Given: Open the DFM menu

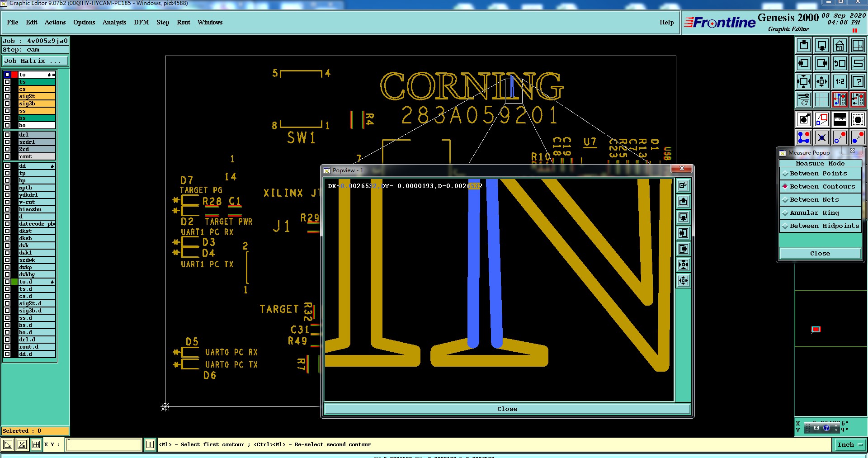Looking at the screenshot, I should tap(142, 22).
